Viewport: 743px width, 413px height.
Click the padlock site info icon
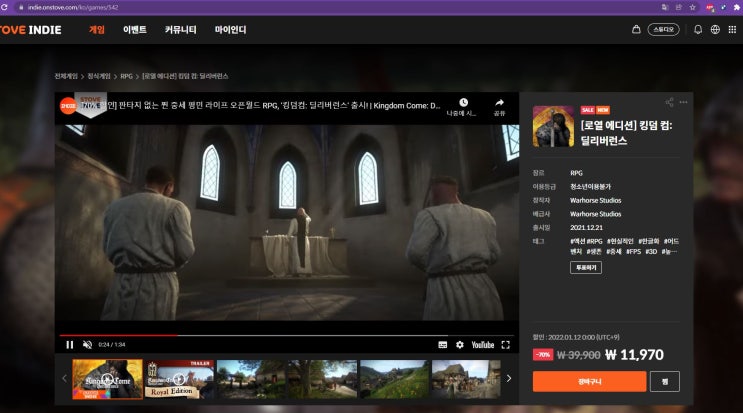pyautogui.click(x=21, y=7)
